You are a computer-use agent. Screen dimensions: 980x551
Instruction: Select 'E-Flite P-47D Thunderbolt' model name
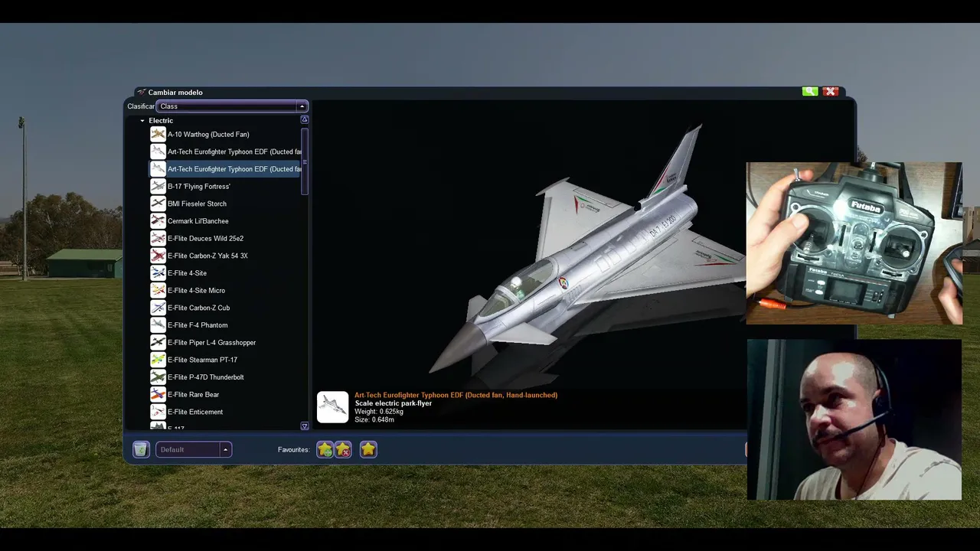pyautogui.click(x=205, y=377)
